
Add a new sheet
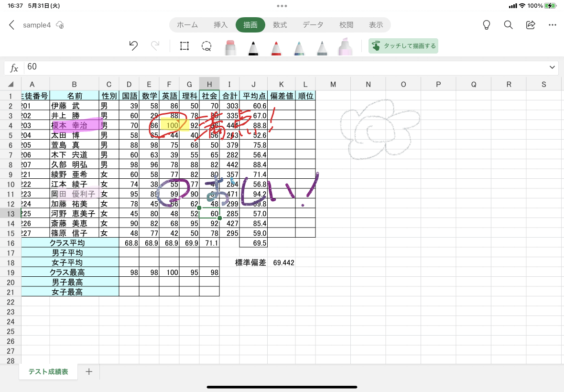click(x=89, y=371)
